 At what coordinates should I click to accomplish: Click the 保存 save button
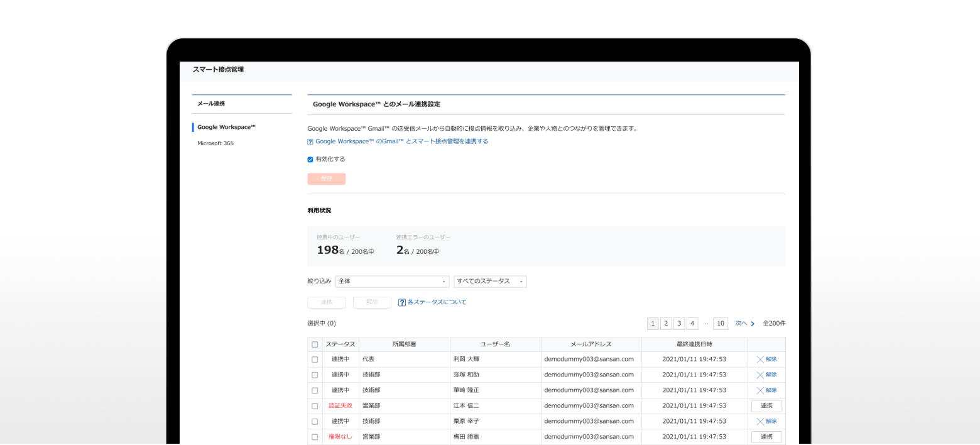[x=326, y=179]
